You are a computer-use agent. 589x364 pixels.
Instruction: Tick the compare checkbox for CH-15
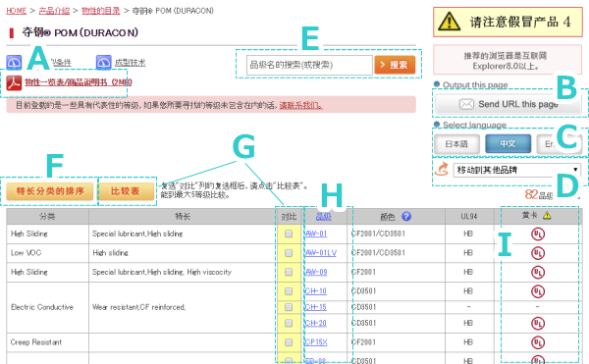(289, 307)
